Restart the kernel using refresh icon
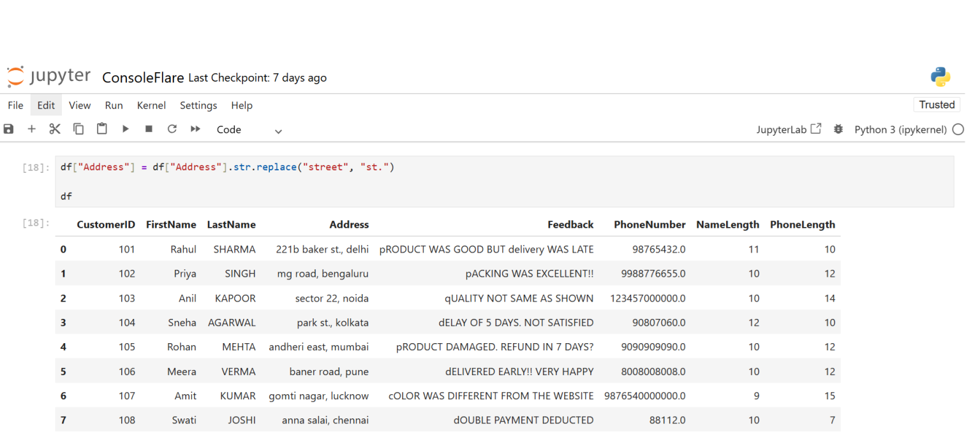The image size is (980, 435). (172, 129)
